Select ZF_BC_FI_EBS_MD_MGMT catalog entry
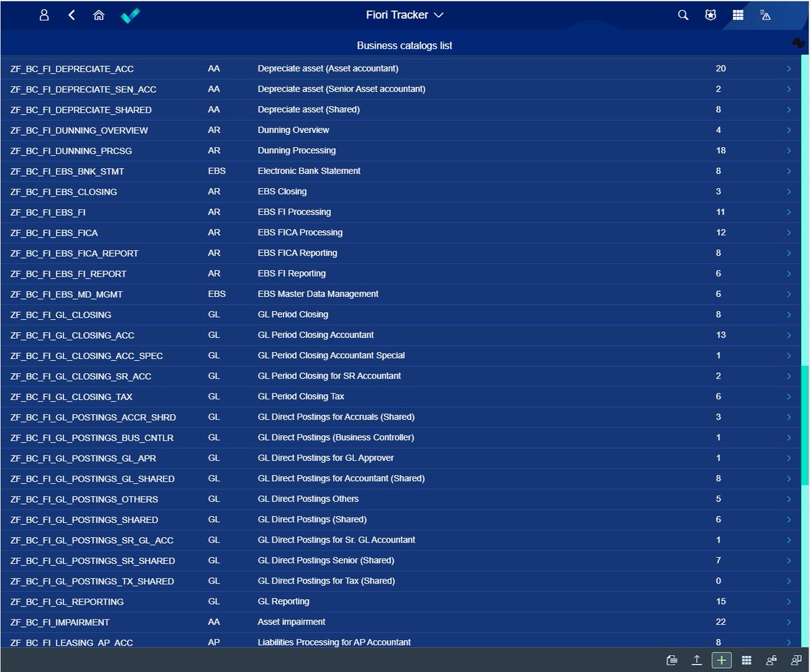The image size is (810, 672). point(67,294)
